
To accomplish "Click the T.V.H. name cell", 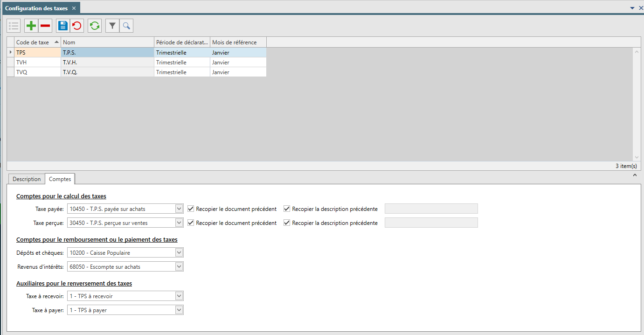I will [x=108, y=63].
